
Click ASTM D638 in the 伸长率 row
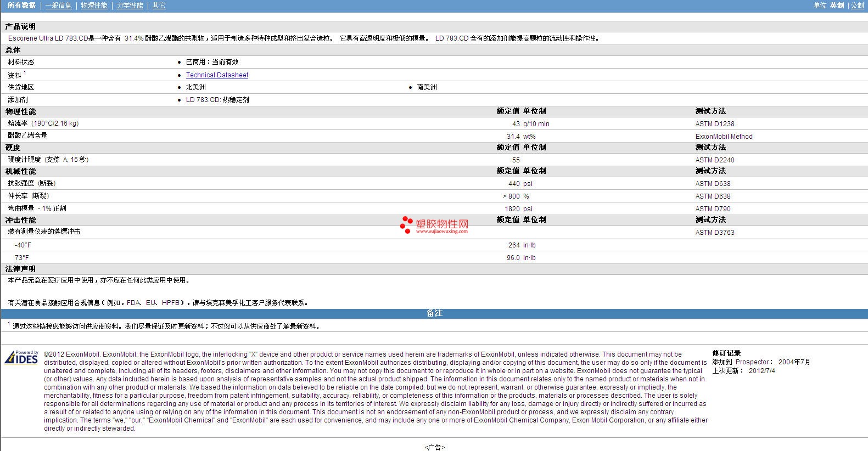tap(713, 196)
